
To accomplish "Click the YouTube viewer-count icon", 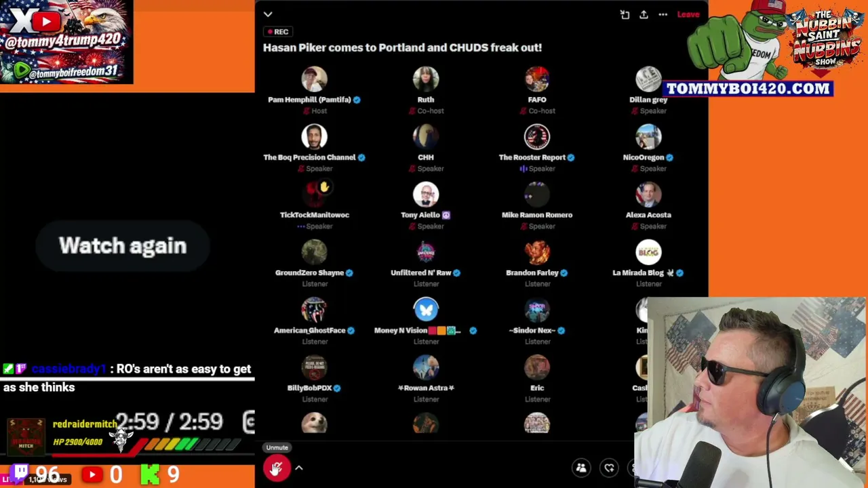I will 92,474.
